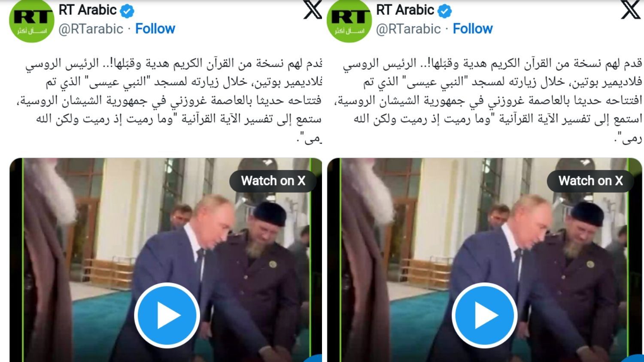Viewport: 644px width, 362px height.
Task: Open the mosque video thumbnail in the second tweet
Action: tap(485, 260)
